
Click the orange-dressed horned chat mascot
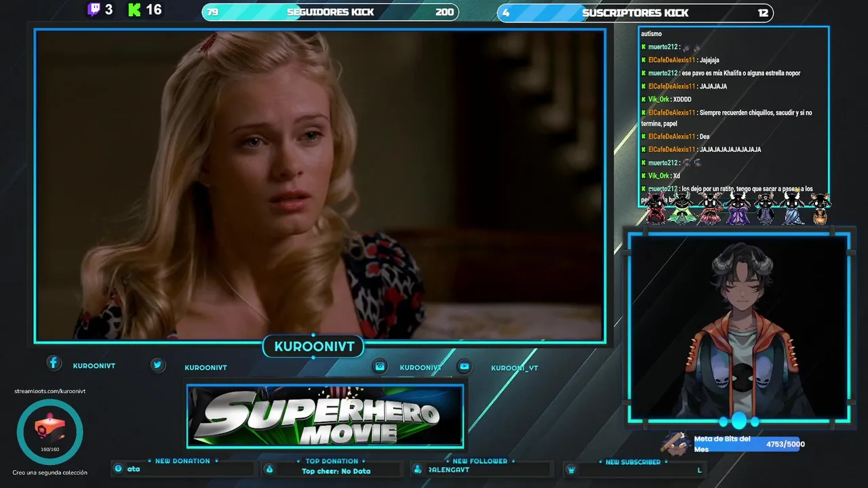pos(820,209)
